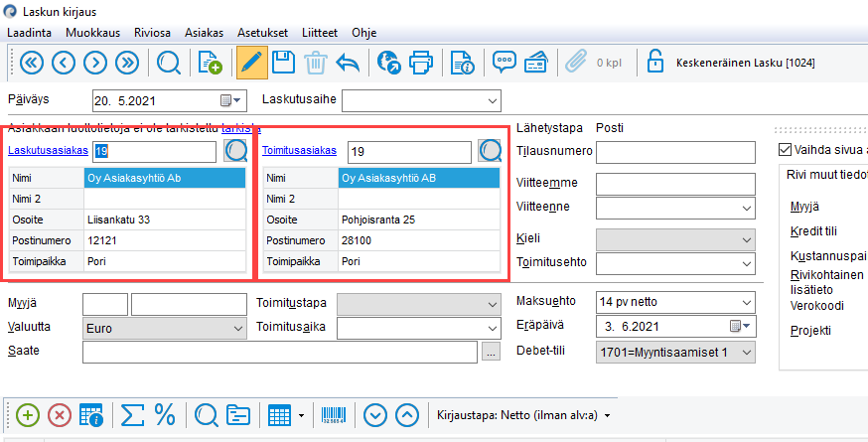Open the Riviosa menu
This screenshot has height=442, width=868.
tap(152, 33)
